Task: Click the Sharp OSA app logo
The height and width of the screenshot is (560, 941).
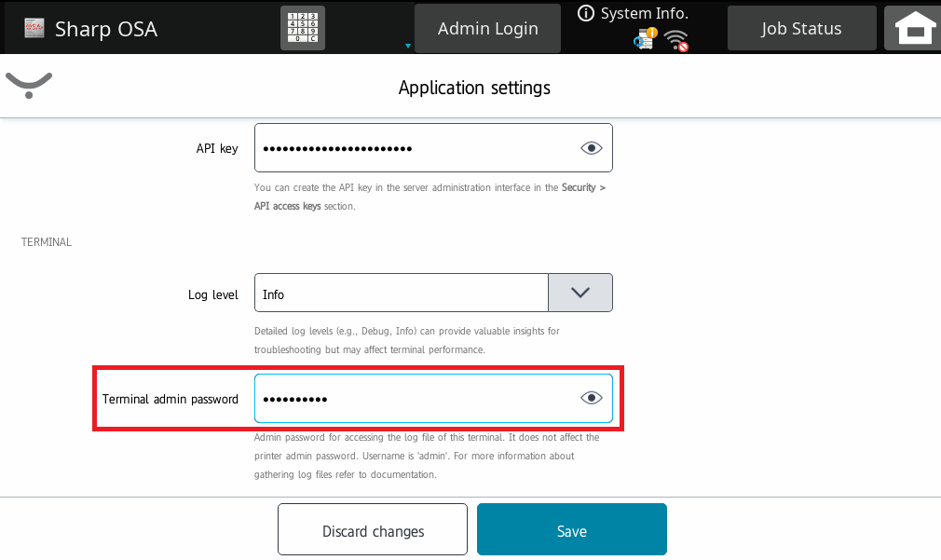Action: coord(34,29)
